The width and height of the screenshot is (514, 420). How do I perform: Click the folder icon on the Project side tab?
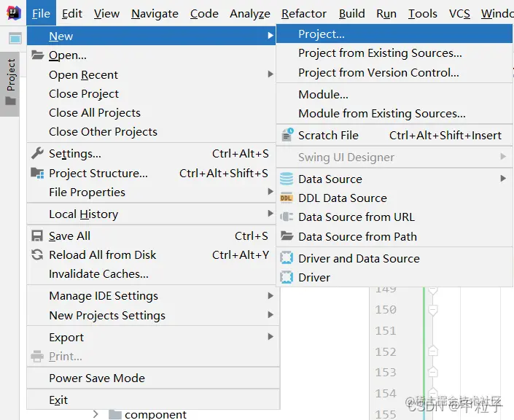tap(10, 101)
